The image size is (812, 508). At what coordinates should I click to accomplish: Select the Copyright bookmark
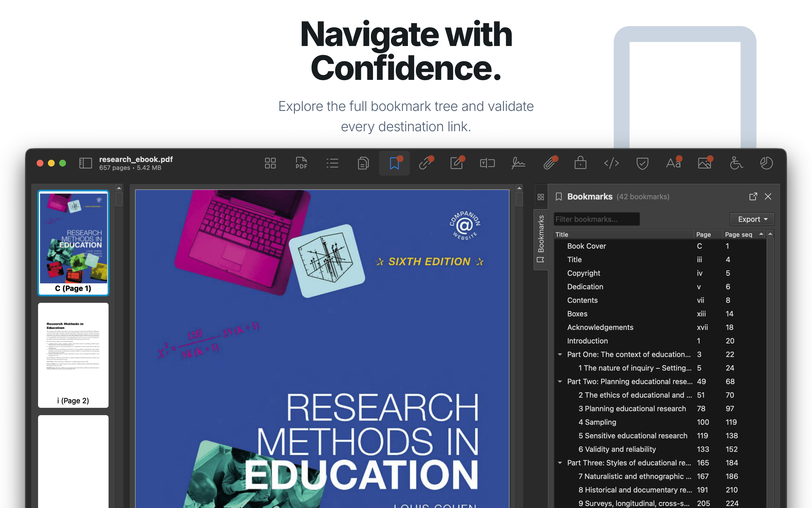point(660,273)
